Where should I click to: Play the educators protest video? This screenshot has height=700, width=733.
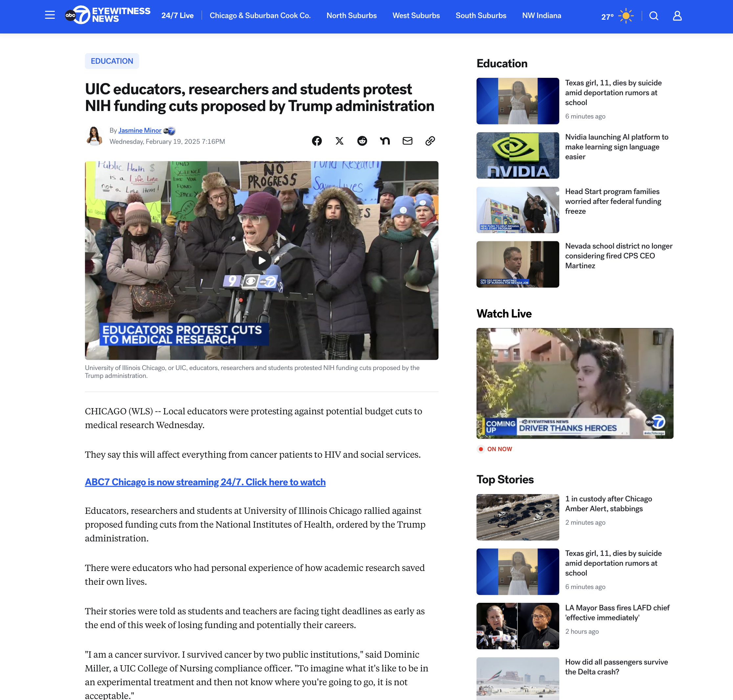[x=262, y=260]
